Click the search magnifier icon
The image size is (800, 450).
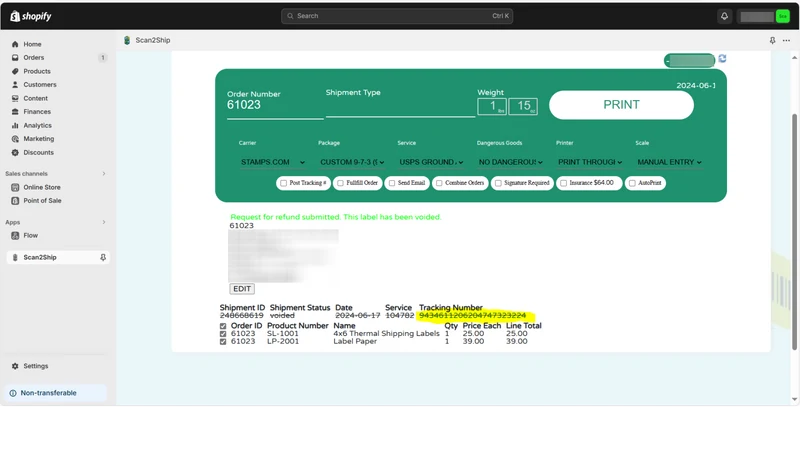tap(290, 16)
